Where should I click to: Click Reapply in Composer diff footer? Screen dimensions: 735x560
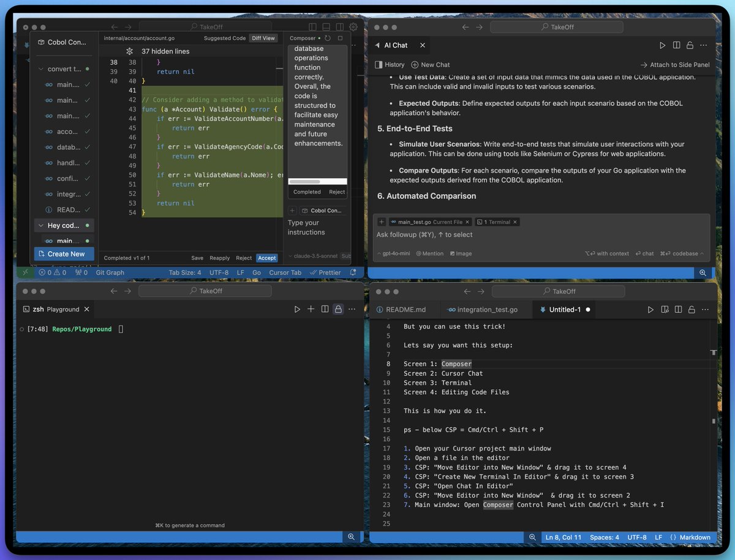(x=219, y=258)
